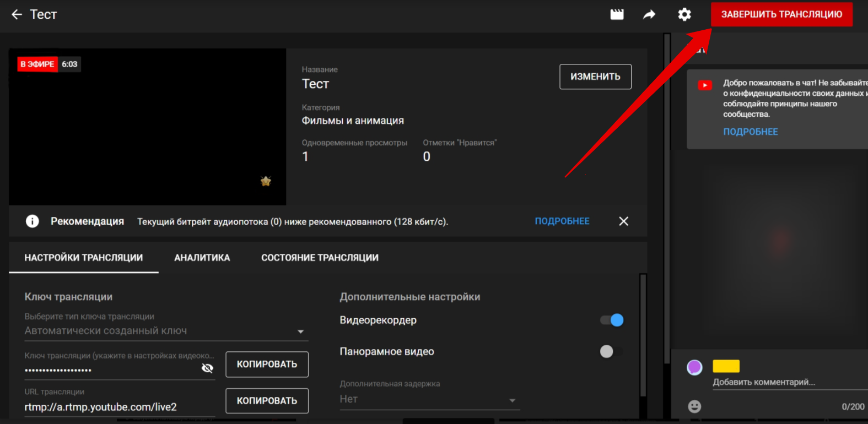Expand the Автоматически созданный ключ dropdown
The height and width of the screenshot is (424, 868).
[166, 331]
